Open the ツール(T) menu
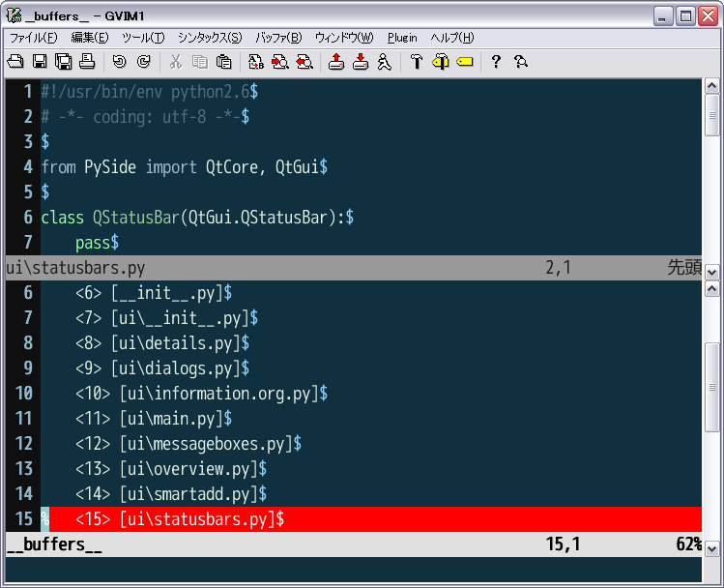 (x=143, y=38)
